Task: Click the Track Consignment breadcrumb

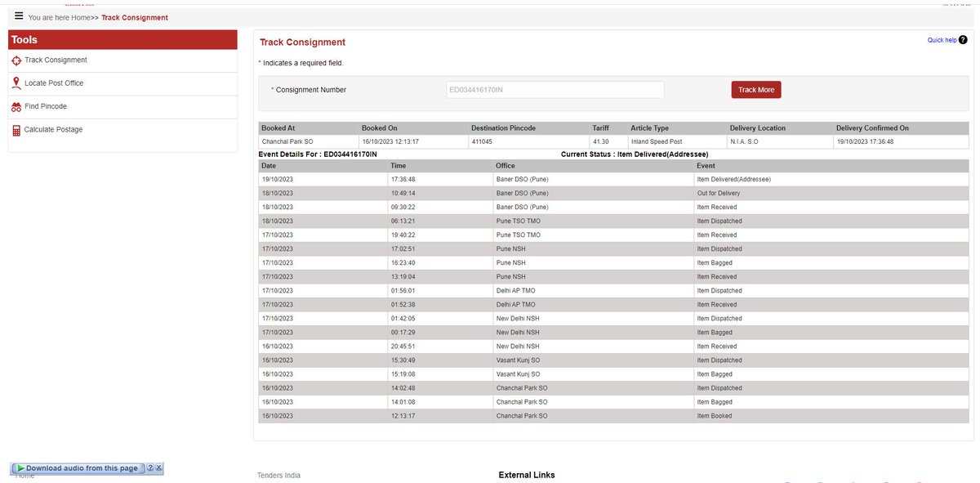Action: [135, 17]
